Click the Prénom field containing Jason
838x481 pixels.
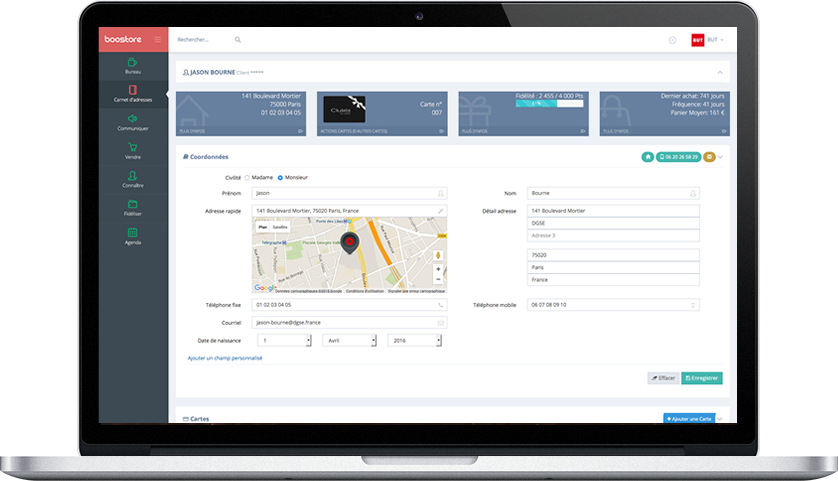click(350, 193)
